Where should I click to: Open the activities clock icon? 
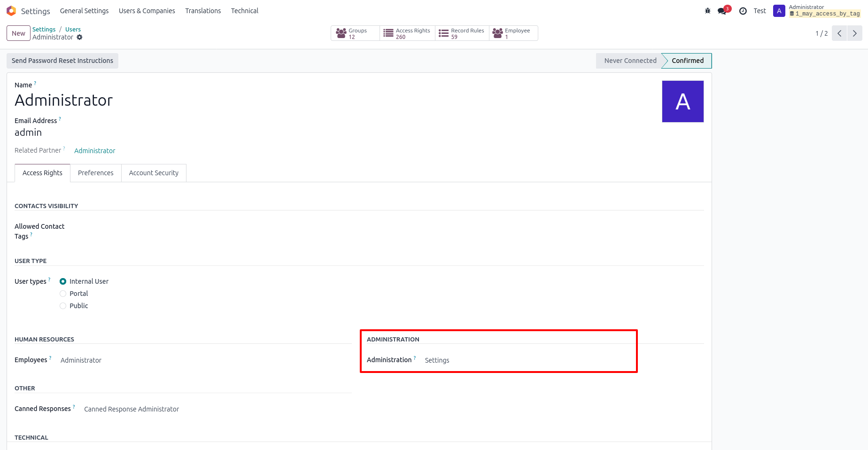(743, 11)
